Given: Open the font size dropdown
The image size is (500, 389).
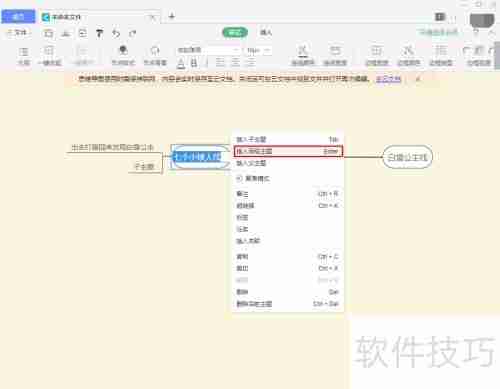Looking at the screenshot, I should (x=258, y=50).
